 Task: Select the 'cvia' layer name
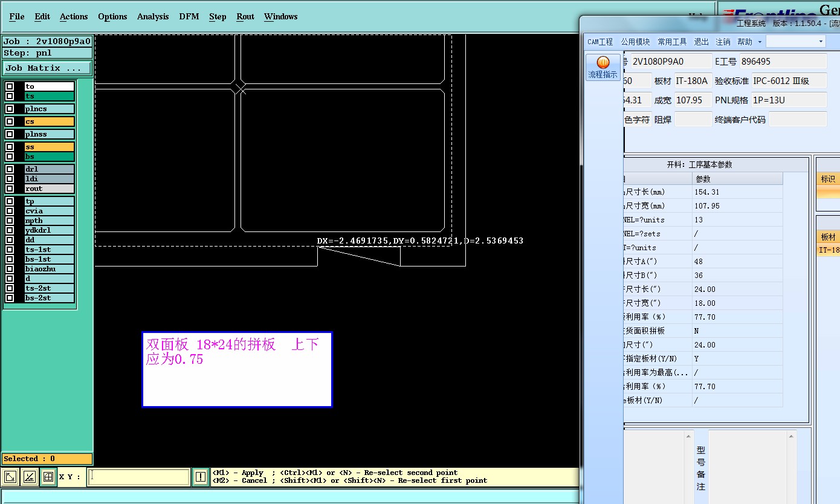pos(49,211)
